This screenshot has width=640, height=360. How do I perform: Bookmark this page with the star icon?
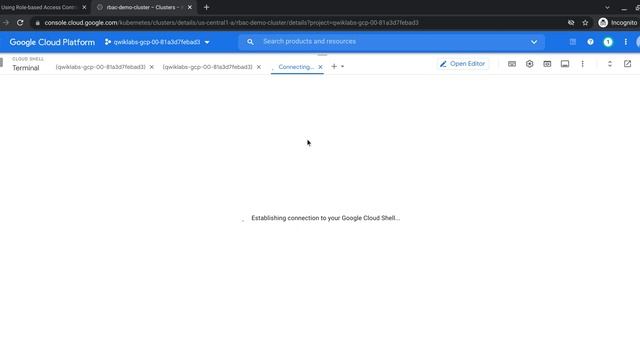click(585, 23)
